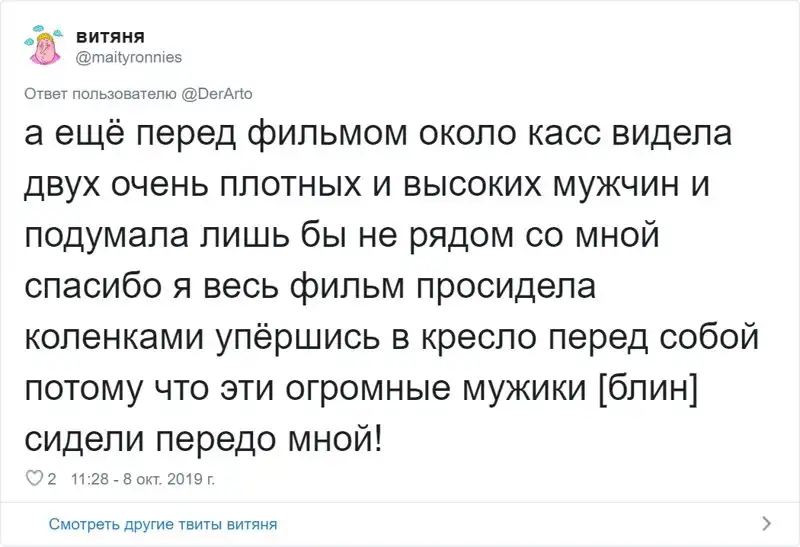Click the right chevron arrow in footer
800x547 pixels.
tap(766, 523)
